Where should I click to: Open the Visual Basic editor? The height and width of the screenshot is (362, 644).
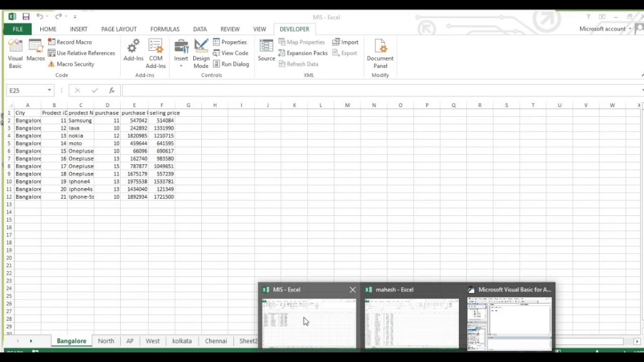[x=15, y=54]
